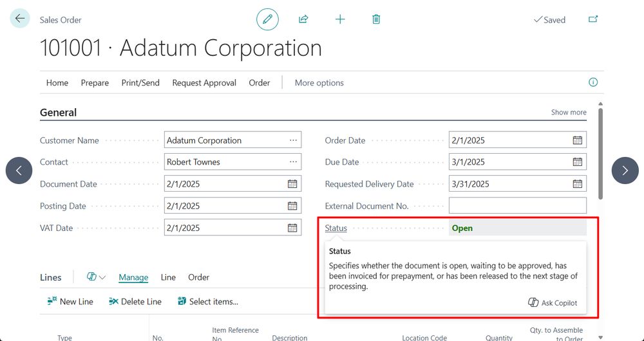Open calendar for Document Date

tap(292, 184)
